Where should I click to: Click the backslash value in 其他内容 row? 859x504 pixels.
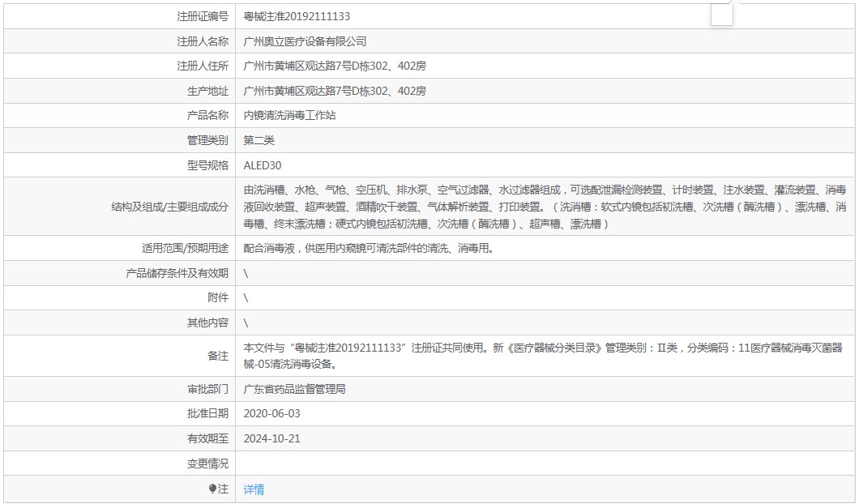click(x=246, y=322)
